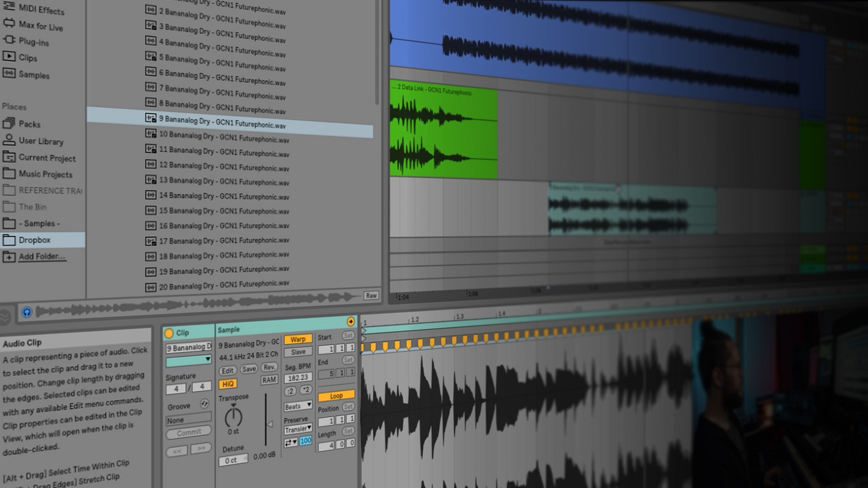Click the sample Save button
This screenshot has height=488, width=868.
coord(249,369)
